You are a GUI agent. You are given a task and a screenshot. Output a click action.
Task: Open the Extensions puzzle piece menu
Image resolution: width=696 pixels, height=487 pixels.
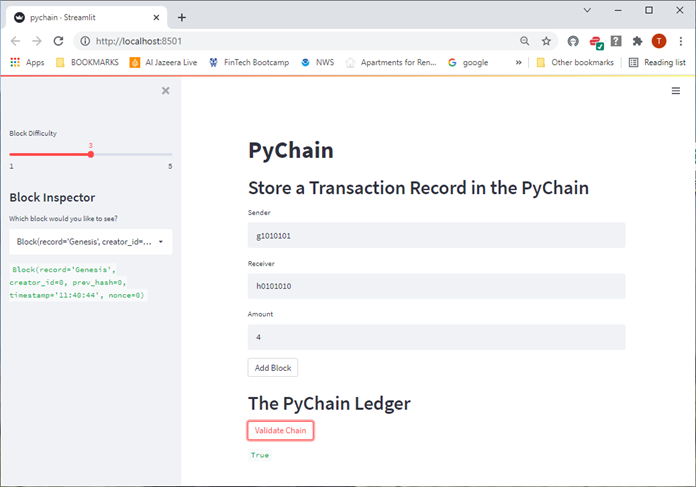click(x=637, y=41)
